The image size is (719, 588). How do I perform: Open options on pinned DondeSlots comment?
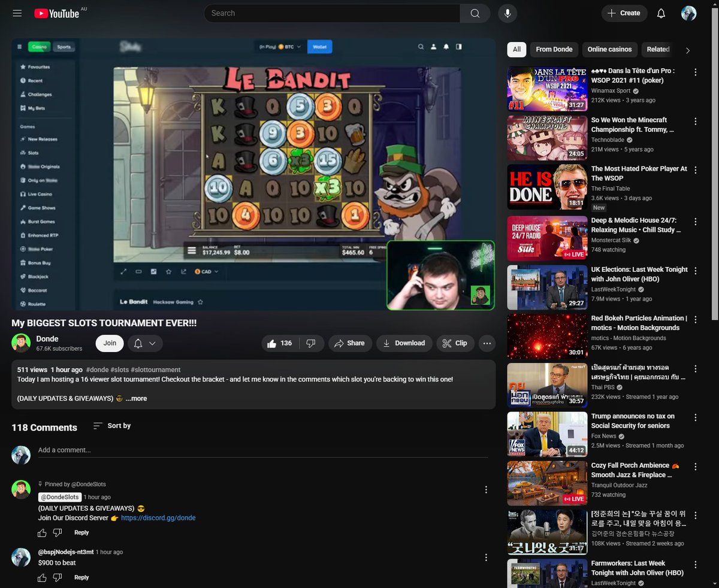coord(486,489)
